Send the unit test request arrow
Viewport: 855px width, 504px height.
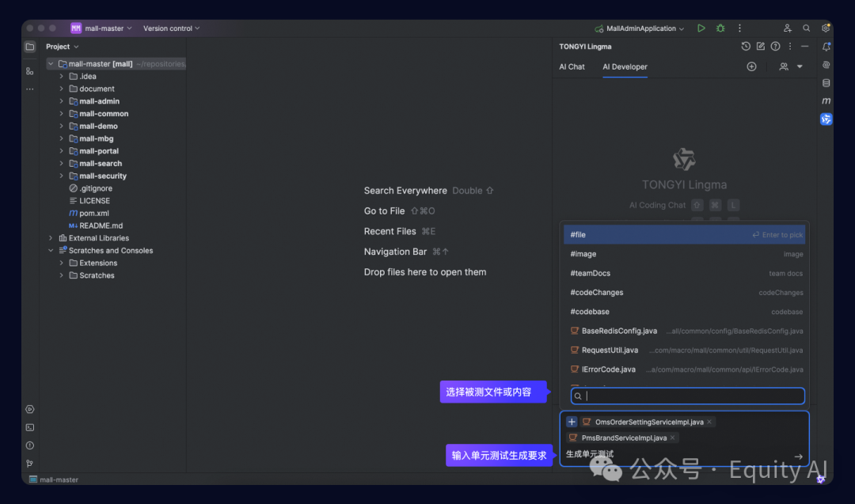[x=798, y=457]
